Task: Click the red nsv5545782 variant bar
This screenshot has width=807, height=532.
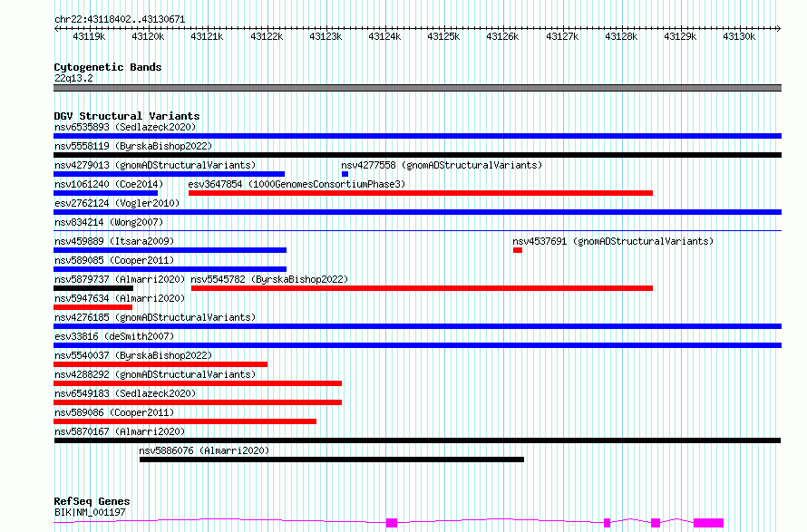Action: 422,288
